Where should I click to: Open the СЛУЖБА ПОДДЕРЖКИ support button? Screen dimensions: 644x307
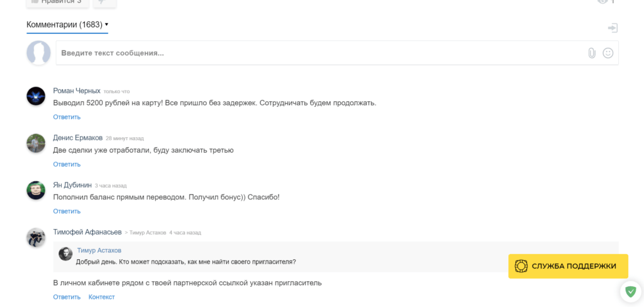tap(568, 266)
